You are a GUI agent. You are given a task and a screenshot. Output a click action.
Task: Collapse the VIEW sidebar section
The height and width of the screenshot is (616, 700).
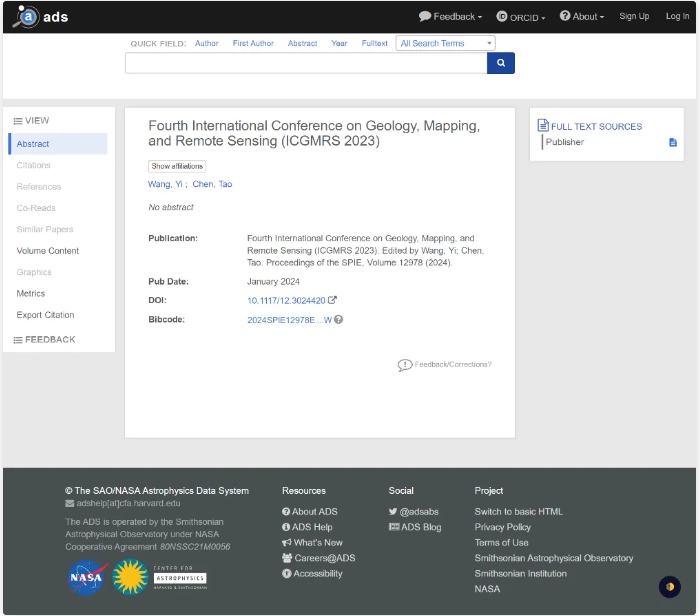[x=31, y=121]
